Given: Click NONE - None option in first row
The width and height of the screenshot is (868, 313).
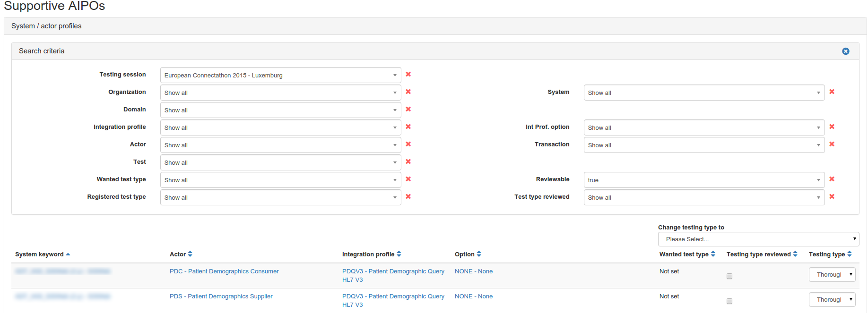Looking at the screenshot, I should 473,271.
